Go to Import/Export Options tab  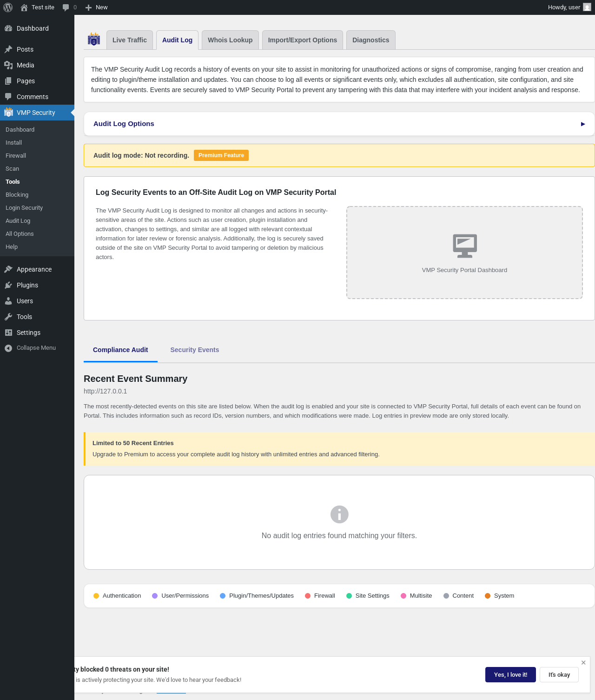[303, 40]
